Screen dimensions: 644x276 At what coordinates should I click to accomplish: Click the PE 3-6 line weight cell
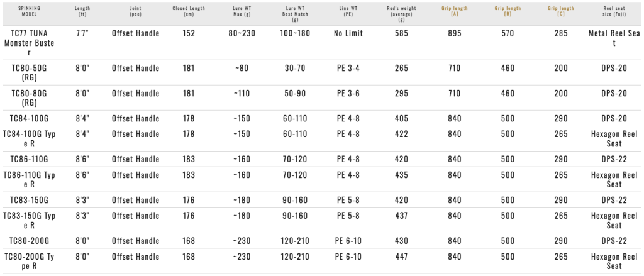point(348,94)
